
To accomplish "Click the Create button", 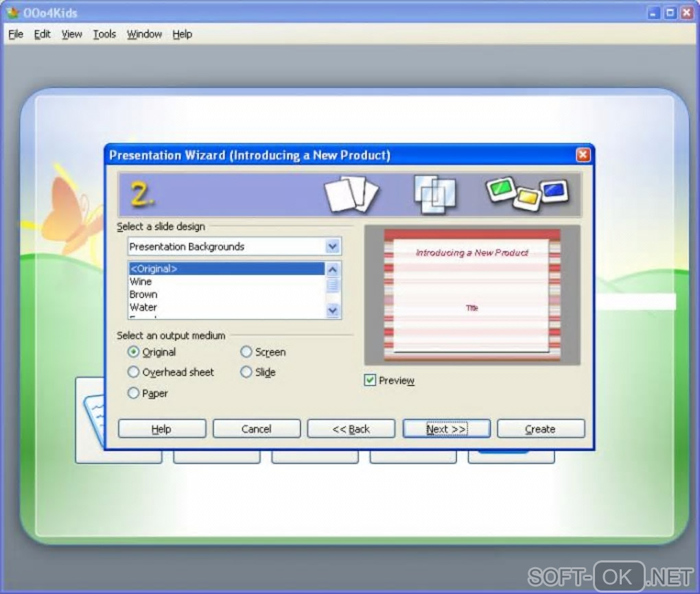I will [x=541, y=429].
